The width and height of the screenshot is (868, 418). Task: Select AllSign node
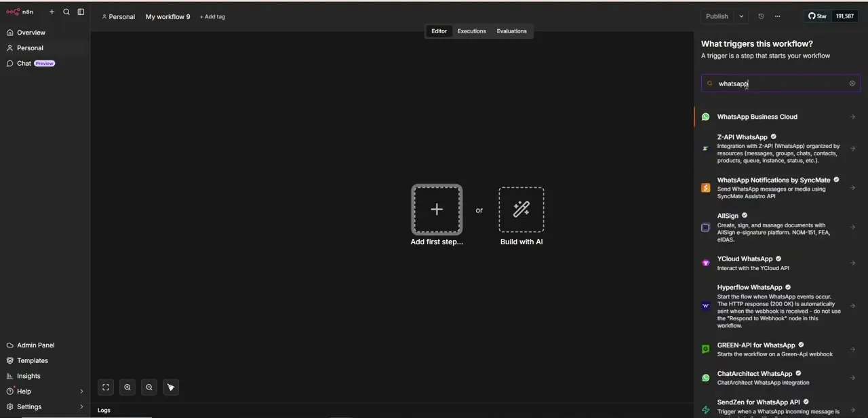pos(778,227)
